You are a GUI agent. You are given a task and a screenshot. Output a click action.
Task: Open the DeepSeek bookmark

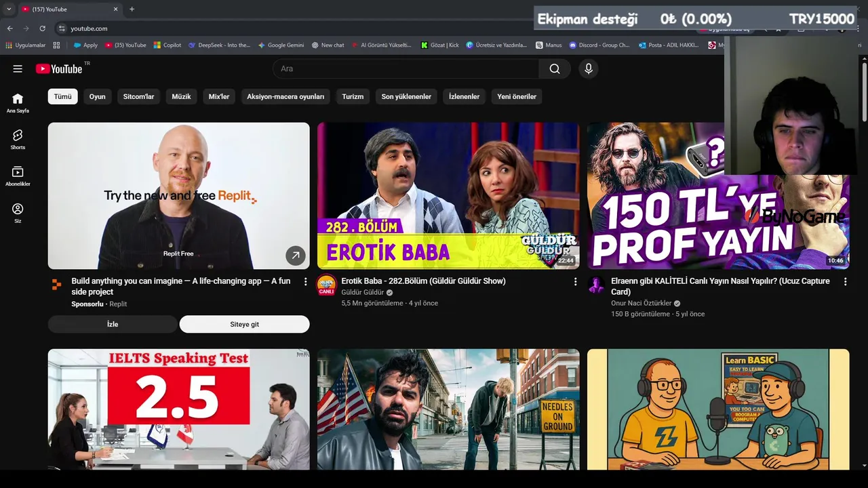point(219,45)
